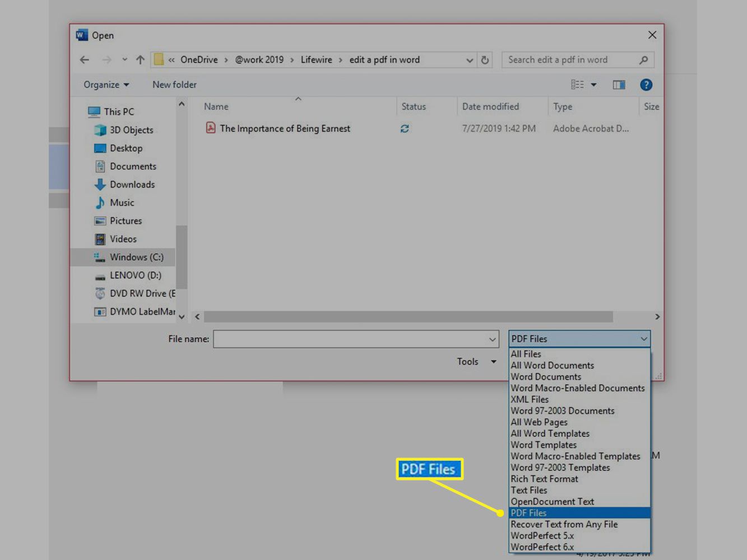
Task: Go back with the left arrow button
Action: coord(85,60)
